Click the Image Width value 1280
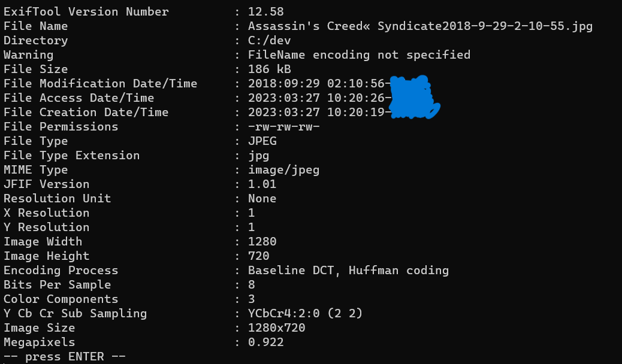Image resolution: width=622 pixels, height=364 pixels. pyautogui.click(x=262, y=242)
